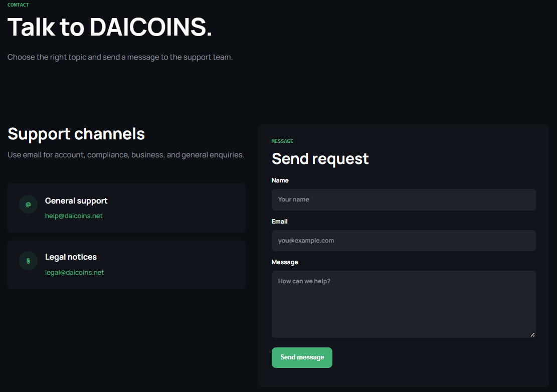Focus the you@example.com email field

point(404,241)
